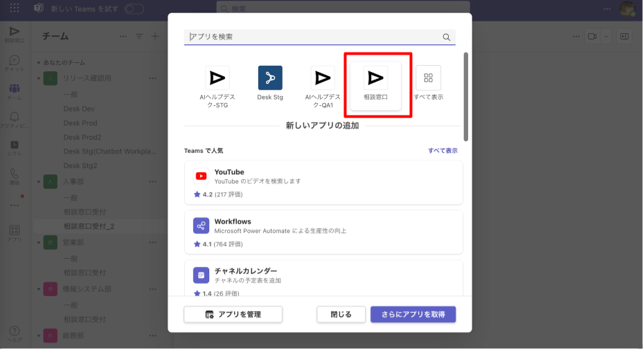Select the Desk Stg app icon
This screenshot has width=644, height=350.
point(270,78)
